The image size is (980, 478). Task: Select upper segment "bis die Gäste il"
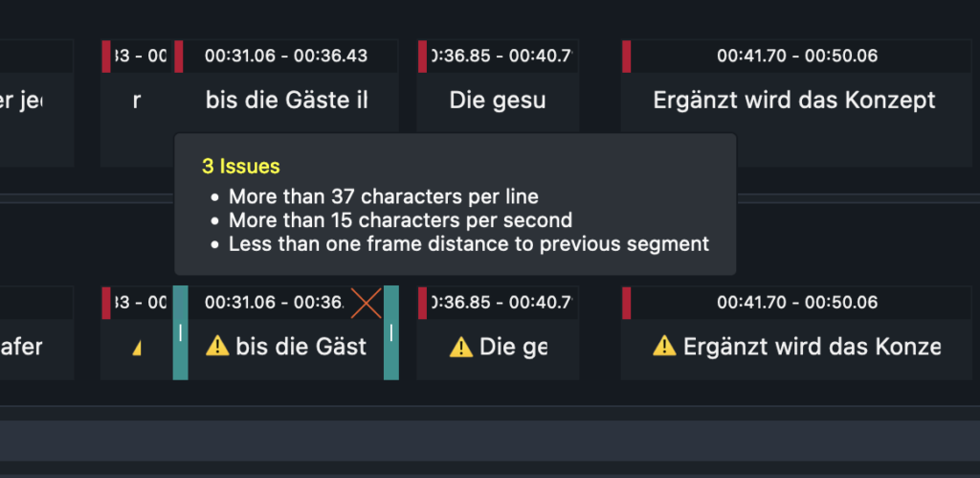tap(287, 100)
